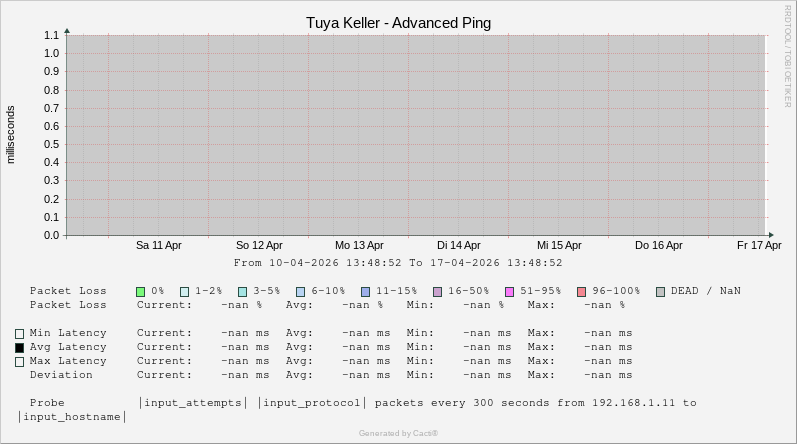The height and width of the screenshot is (444, 797).
Task: Click the From/To date range text
Action: (398, 263)
